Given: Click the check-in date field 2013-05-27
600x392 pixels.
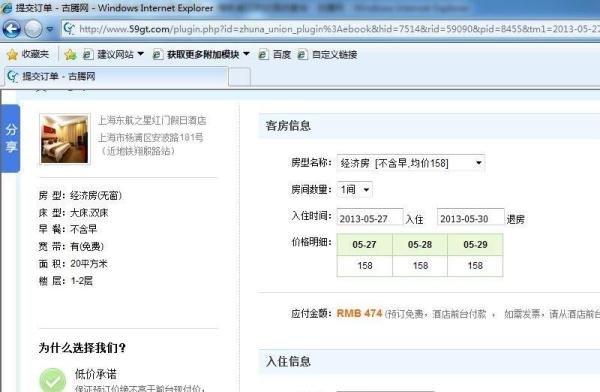Looking at the screenshot, I should tap(370, 218).
